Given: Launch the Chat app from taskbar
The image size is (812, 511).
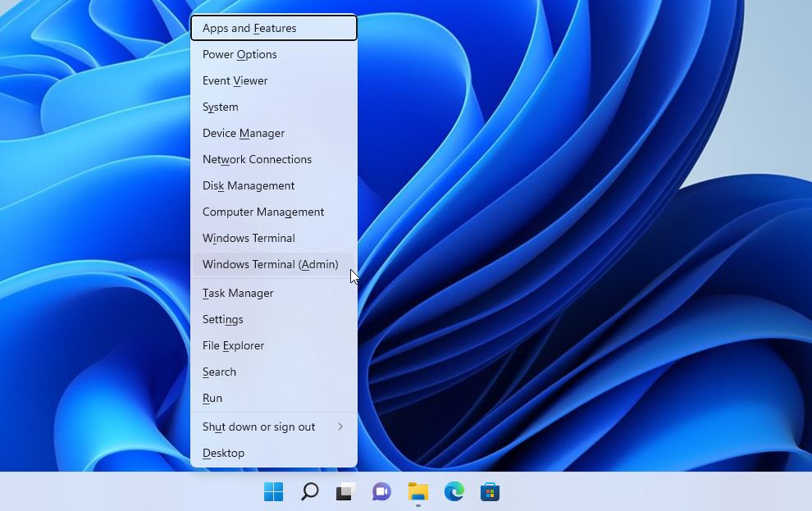Looking at the screenshot, I should point(381,491).
